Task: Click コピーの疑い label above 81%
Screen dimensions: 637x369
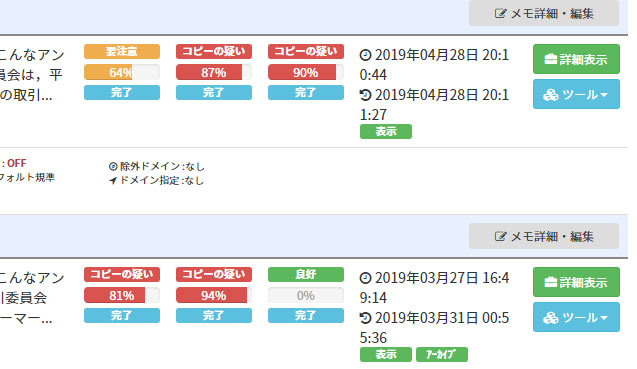Action: pos(121,274)
